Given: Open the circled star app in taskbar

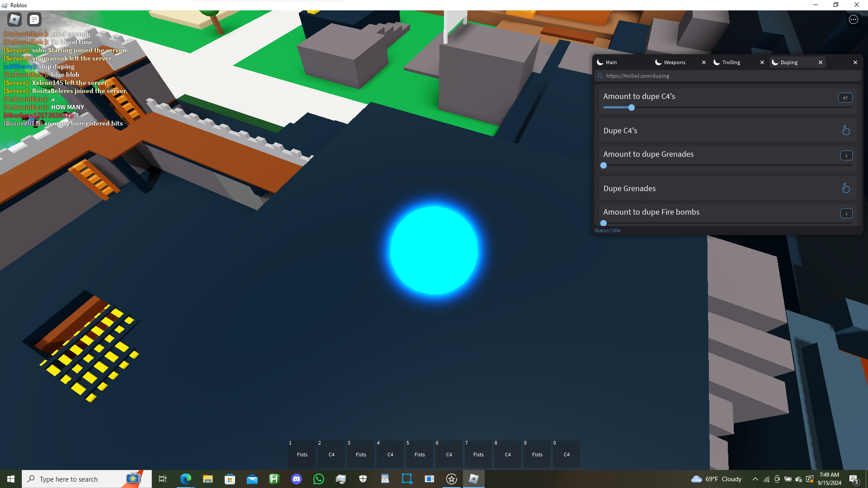Looking at the screenshot, I should click(x=452, y=479).
